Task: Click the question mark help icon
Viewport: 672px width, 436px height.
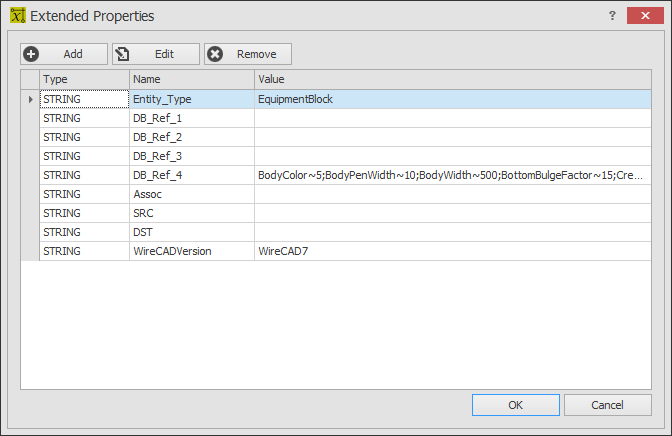Action: coord(612,16)
